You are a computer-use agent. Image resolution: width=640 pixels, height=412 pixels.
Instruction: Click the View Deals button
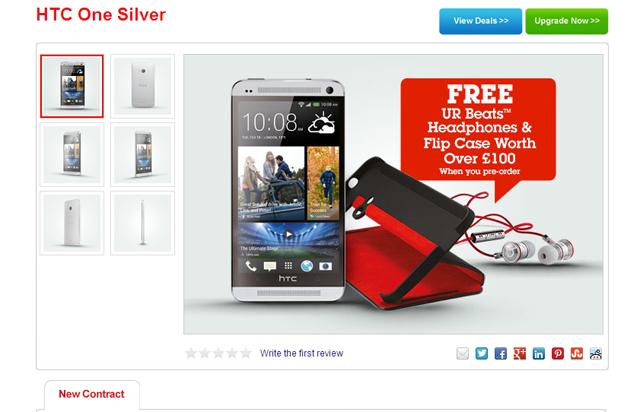[x=480, y=21]
